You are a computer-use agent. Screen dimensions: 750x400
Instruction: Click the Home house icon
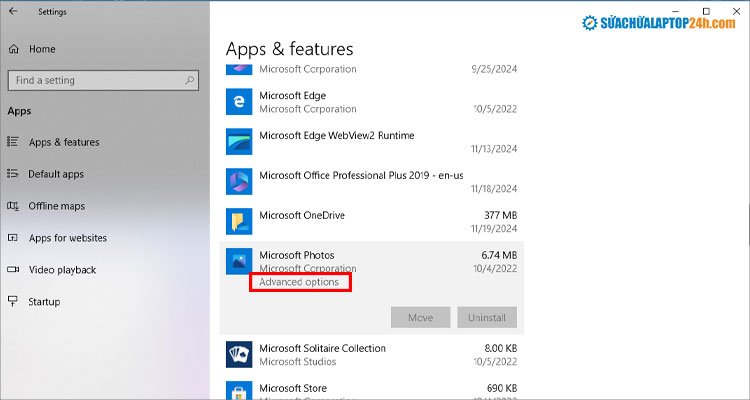pyautogui.click(x=14, y=49)
